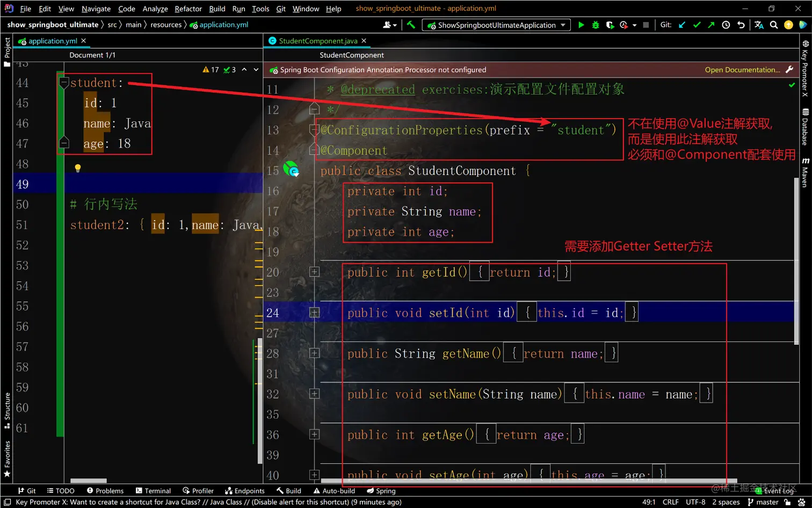Show Git history clock icon

(726, 25)
